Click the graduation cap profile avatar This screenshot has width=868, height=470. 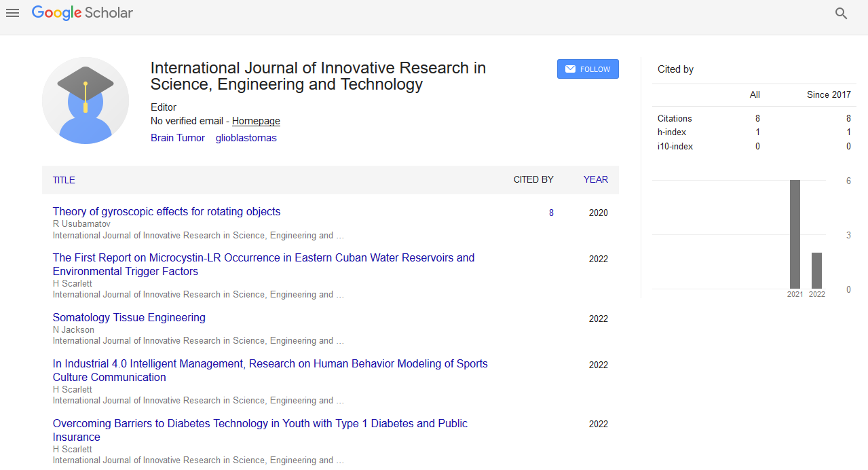[86, 101]
